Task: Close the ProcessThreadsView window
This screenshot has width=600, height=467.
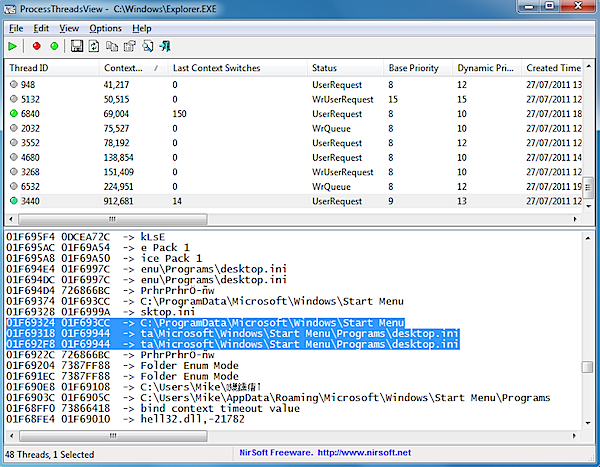Action: [x=579, y=6]
